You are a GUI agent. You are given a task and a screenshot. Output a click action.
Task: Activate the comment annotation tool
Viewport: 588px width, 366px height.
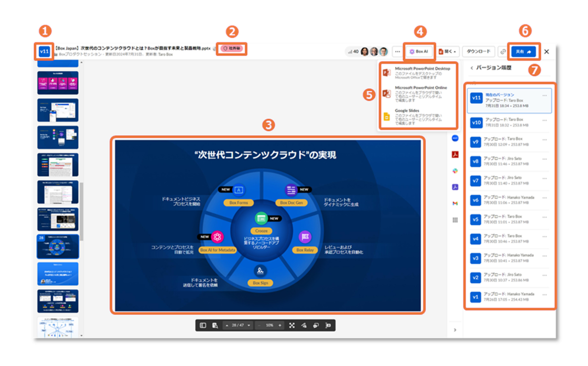click(316, 325)
